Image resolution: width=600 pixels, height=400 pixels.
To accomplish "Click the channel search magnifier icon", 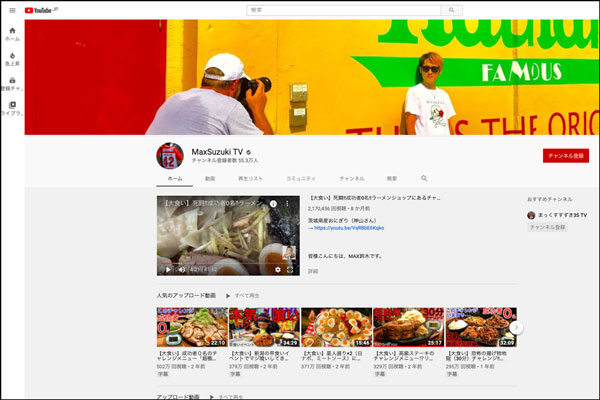I will tap(424, 178).
